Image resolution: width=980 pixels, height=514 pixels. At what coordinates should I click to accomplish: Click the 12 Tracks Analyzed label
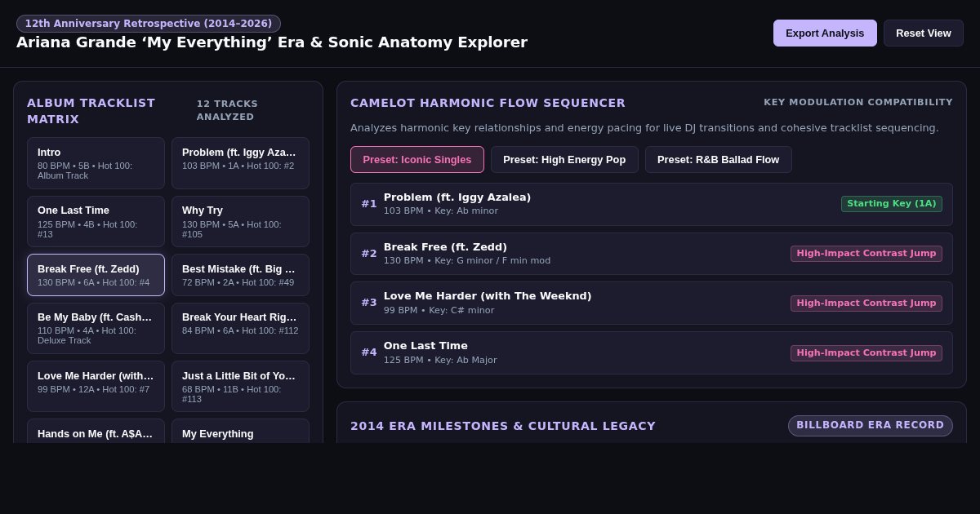[227, 110]
